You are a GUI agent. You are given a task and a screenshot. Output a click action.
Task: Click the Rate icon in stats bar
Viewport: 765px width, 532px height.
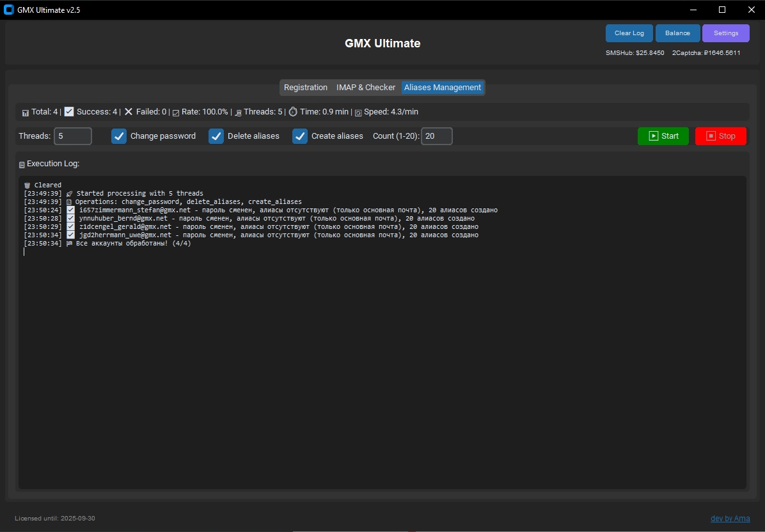point(176,113)
